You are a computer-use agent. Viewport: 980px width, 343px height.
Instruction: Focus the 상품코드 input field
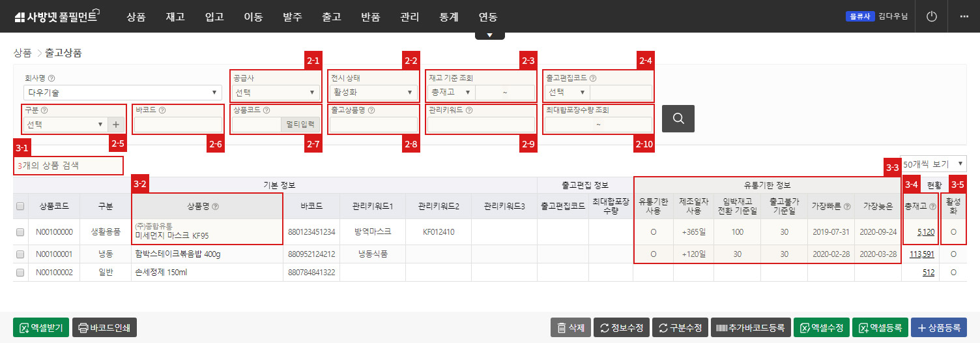coord(257,124)
